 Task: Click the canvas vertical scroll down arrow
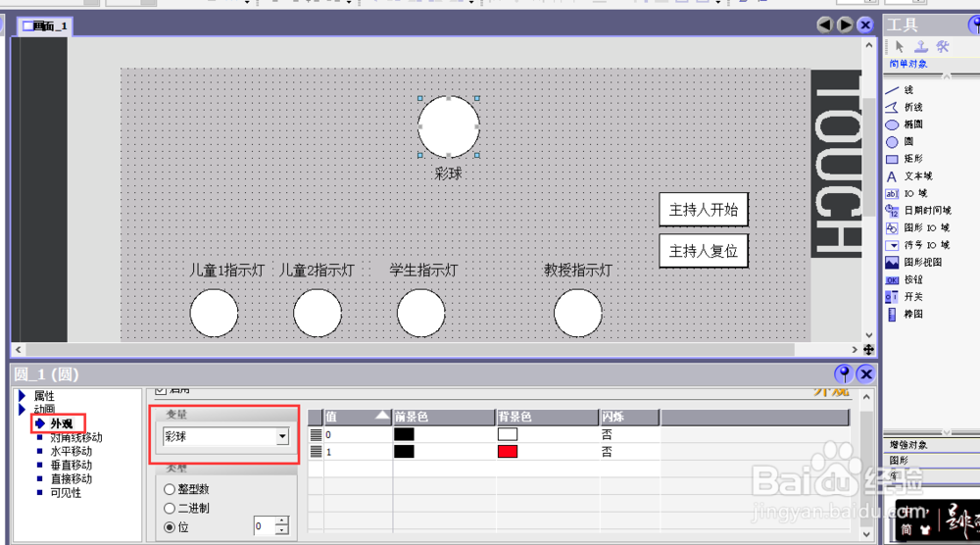coord(868,335)
